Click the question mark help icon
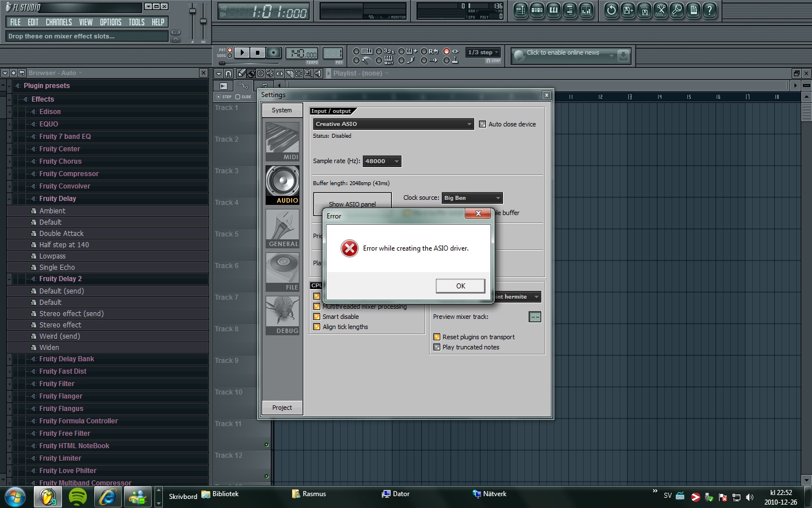812x508 pixels. 710,10
